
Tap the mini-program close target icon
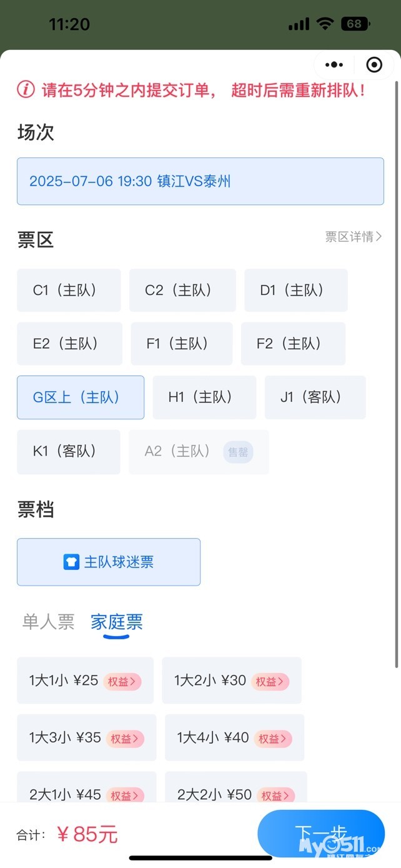click(x=374, y=64)
